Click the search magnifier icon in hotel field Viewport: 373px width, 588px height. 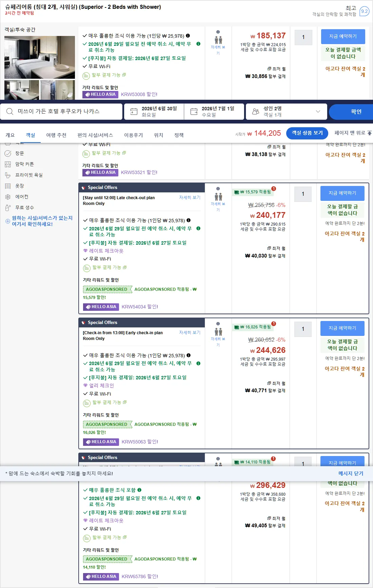coord(10,112)
